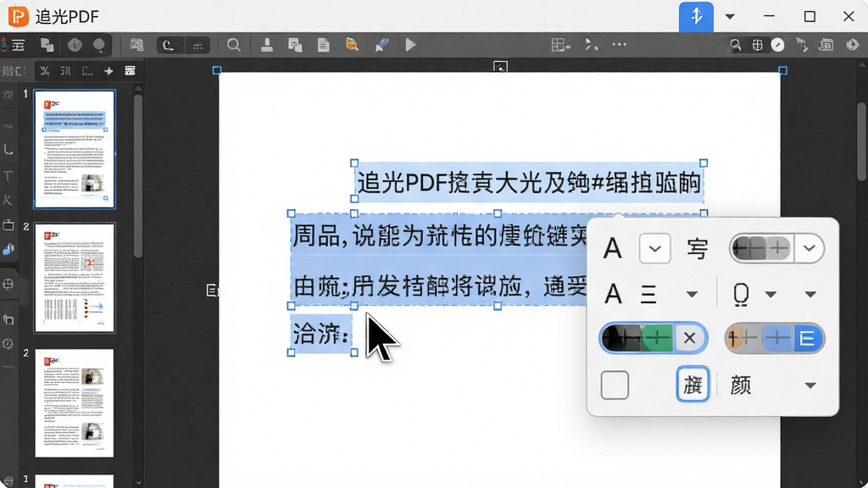Click the round white pencil icon
The height and width of the screenshot is (488, 868).
(778, 45)
